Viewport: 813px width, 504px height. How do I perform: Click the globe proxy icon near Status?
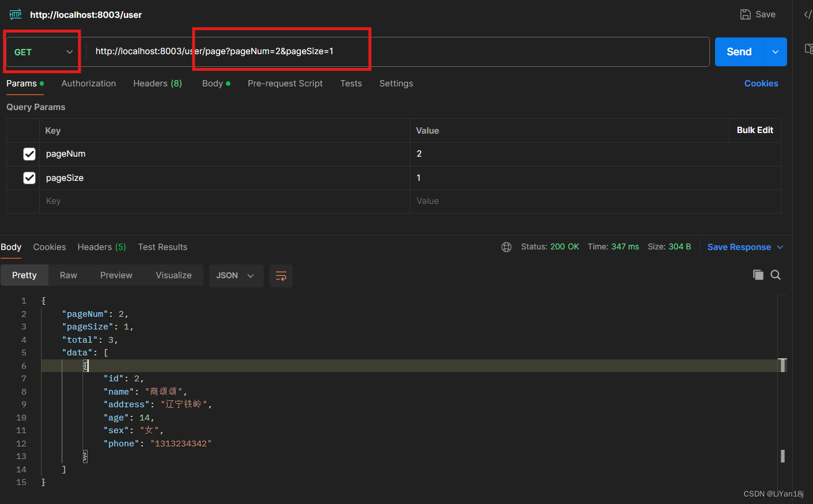(506, 247)
